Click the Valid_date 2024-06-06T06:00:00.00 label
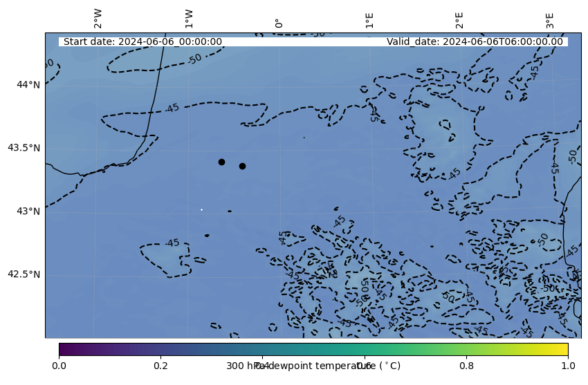The width and height of the screenshot is (588, 385). tap(475, 41)
